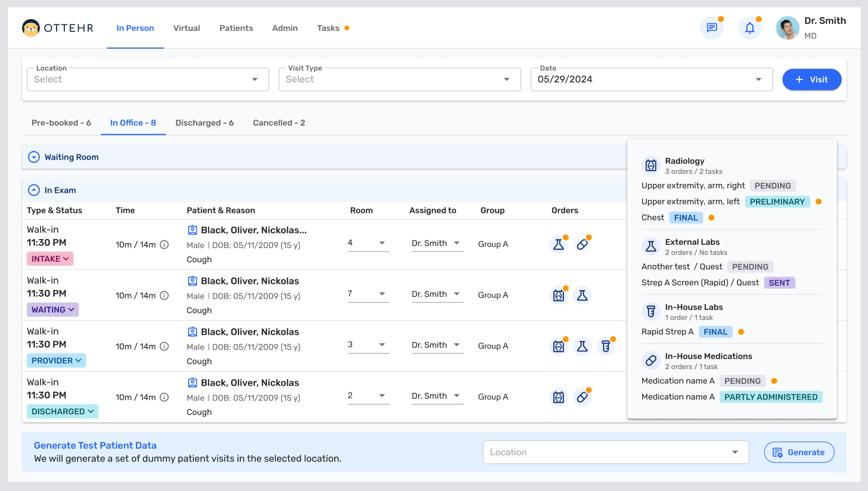
Task: Change Room 4 selection dropdown
Action: (x=368, y=243)
